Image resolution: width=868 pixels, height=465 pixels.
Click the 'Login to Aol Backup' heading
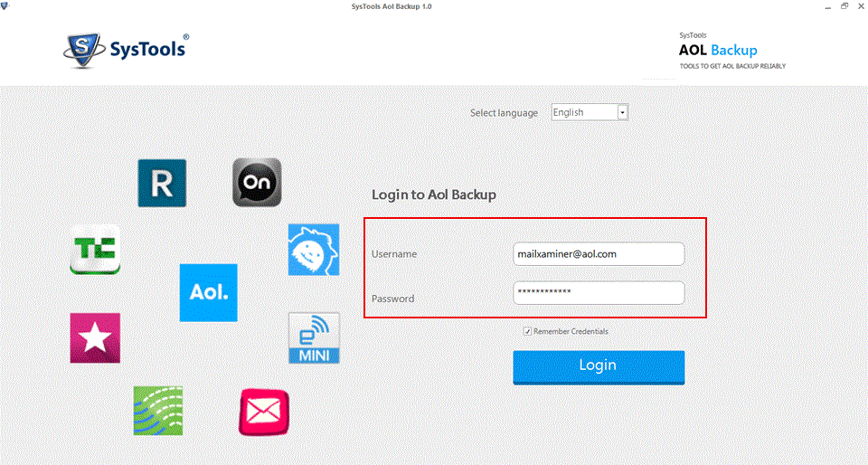tap(434, 195)
